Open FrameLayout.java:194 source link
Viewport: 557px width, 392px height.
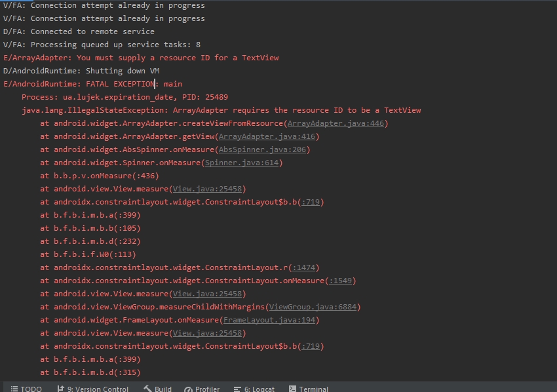(269, 320)
